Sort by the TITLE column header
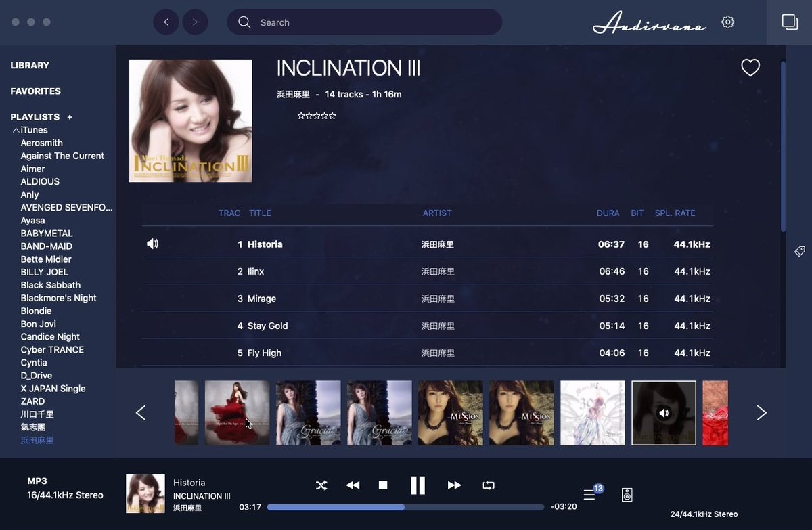 (260, 213)
